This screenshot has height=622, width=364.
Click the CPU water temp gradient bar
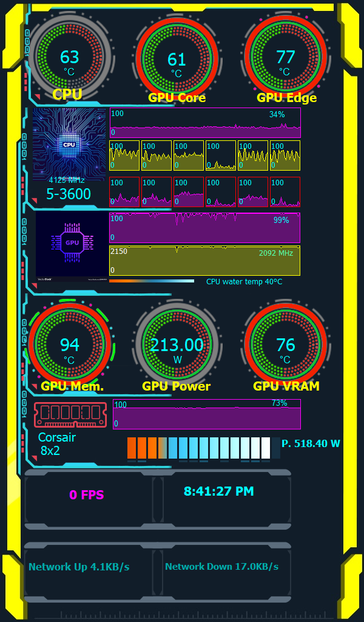[x=152, y=281]
